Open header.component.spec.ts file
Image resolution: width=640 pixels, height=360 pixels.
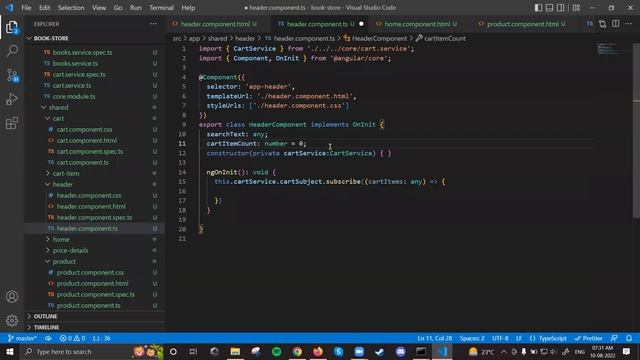(94, 218)
